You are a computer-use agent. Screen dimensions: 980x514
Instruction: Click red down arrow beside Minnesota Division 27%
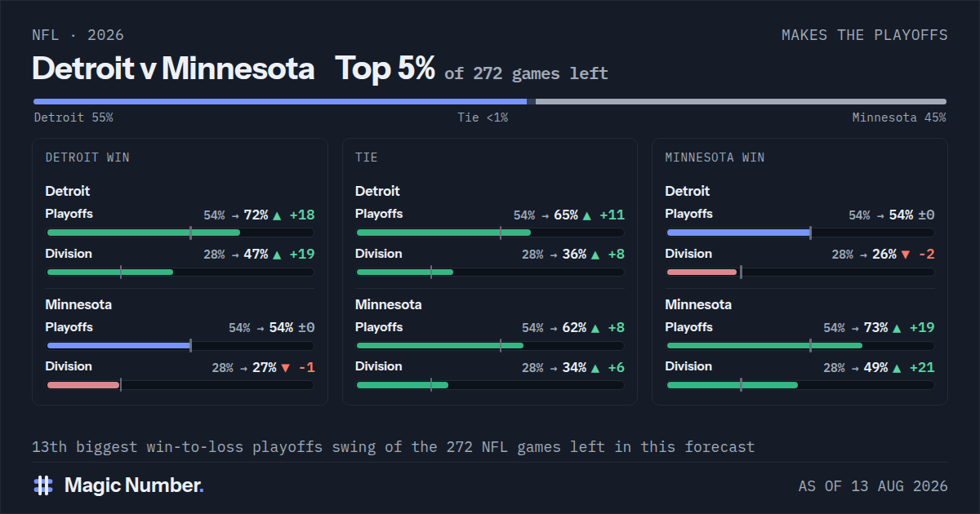(x=285, y=368)
